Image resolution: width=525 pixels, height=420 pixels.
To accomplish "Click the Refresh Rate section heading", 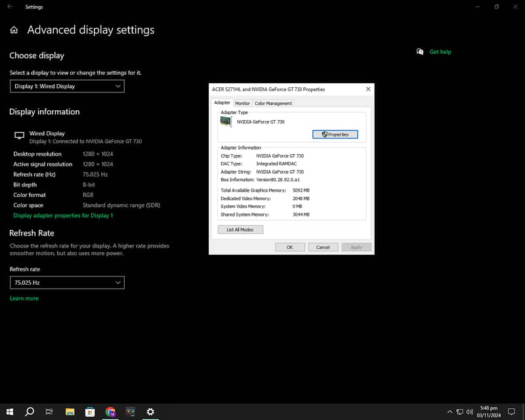I will [x=31, y=233].
